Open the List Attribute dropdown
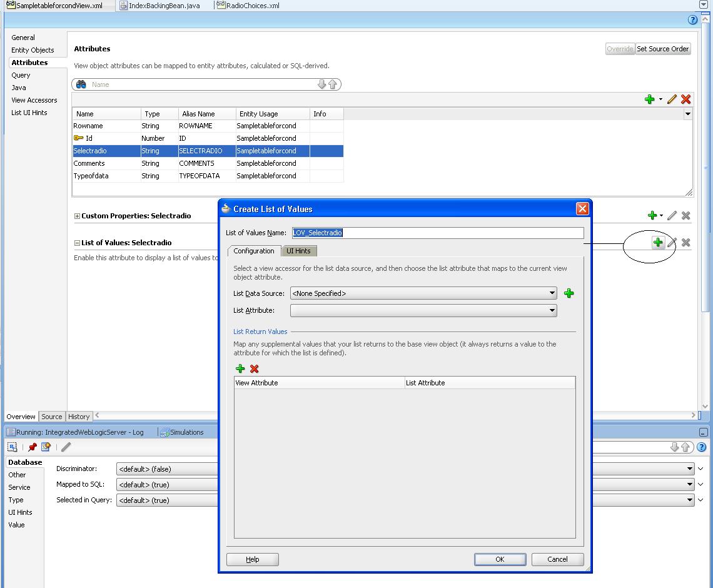The width and height of the screenshot is (713, 588). tap(551, 310)
